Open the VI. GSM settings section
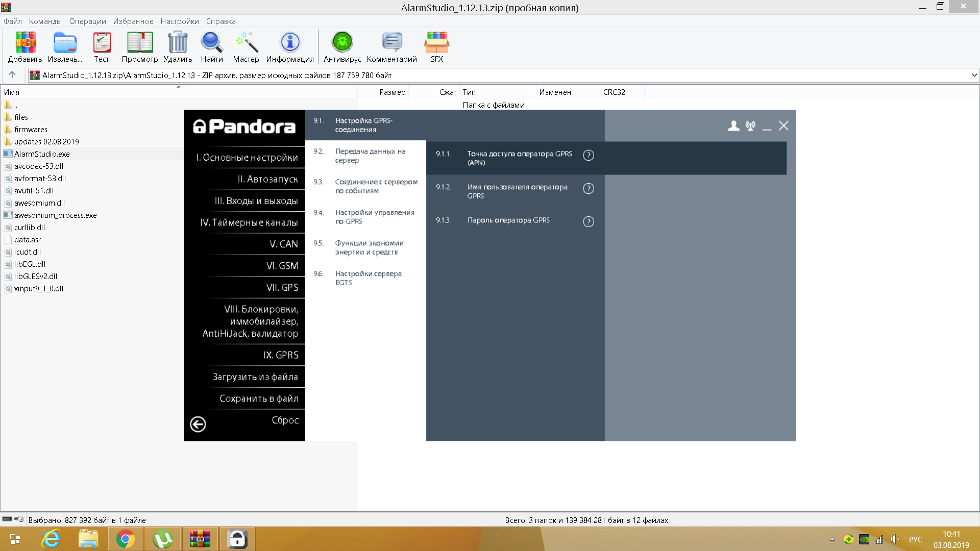980x551 pixels. click(x=282, y=266)
